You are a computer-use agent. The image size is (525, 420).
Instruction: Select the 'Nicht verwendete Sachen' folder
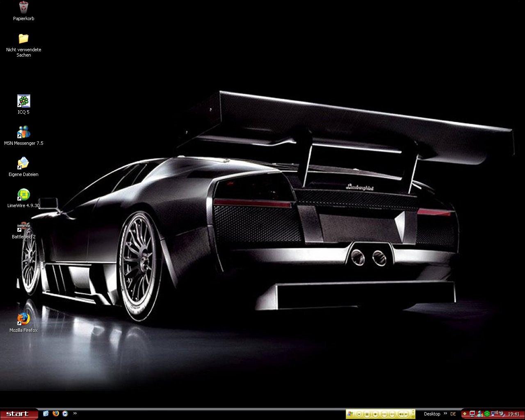coord(23,39)
